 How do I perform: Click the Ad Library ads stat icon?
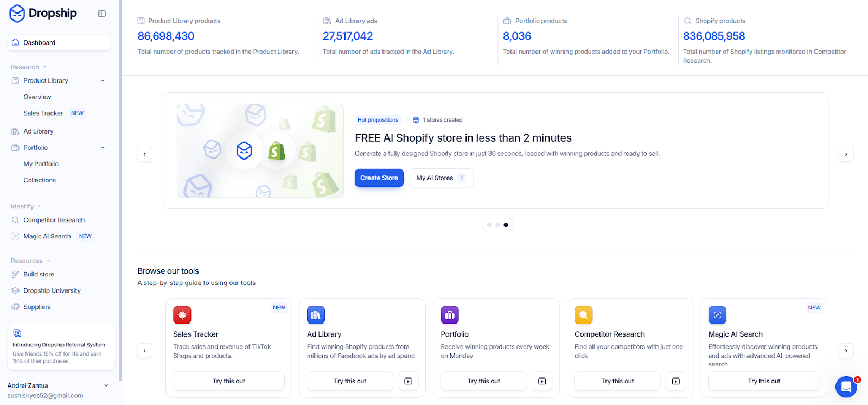point(327,21)
